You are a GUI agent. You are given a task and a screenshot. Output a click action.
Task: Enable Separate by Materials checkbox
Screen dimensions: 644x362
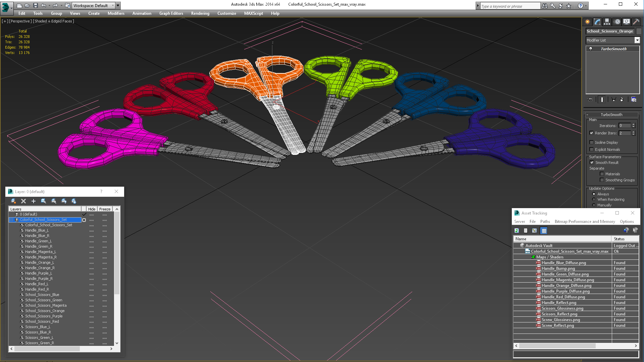pos(602,174)
